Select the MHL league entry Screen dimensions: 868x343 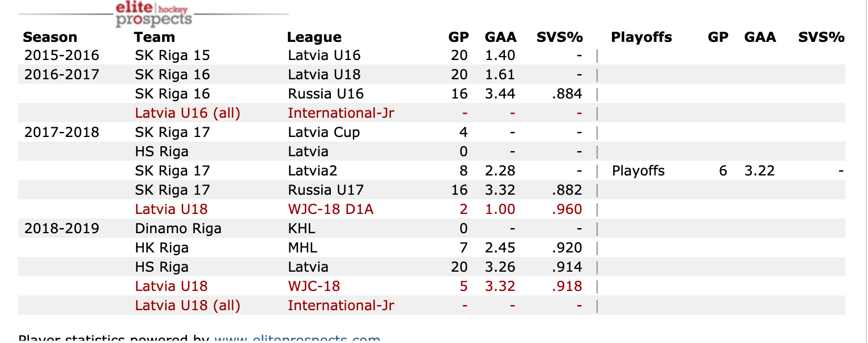303,248
